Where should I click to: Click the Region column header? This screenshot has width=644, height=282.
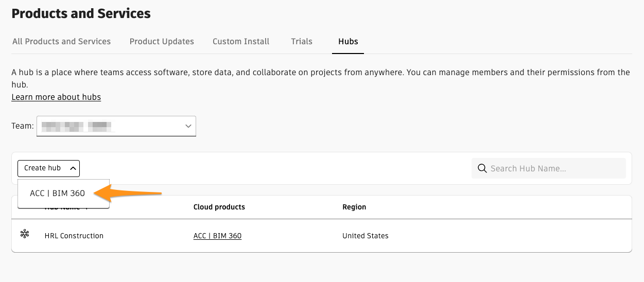[x=354, y=207]
